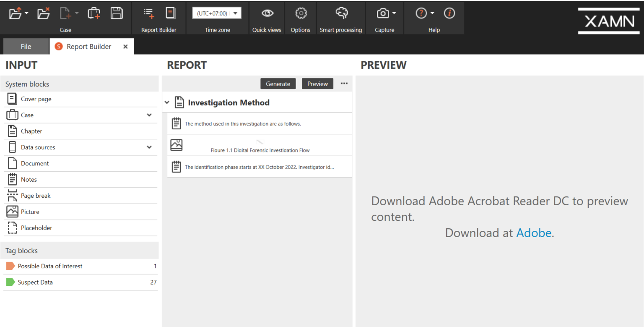
Task: Open the Quick views panel
Action: (x=267, y=18)
